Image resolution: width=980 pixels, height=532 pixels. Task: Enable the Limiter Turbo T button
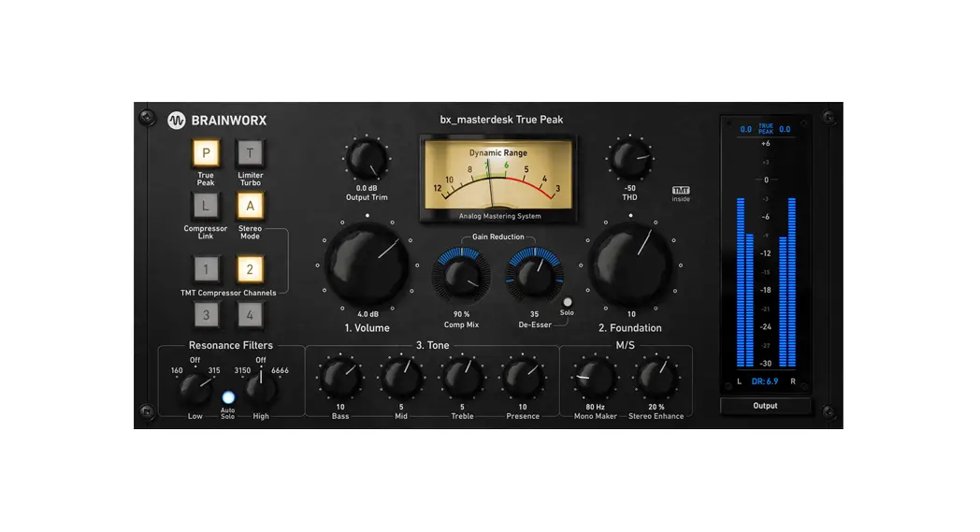coord(250,152)
